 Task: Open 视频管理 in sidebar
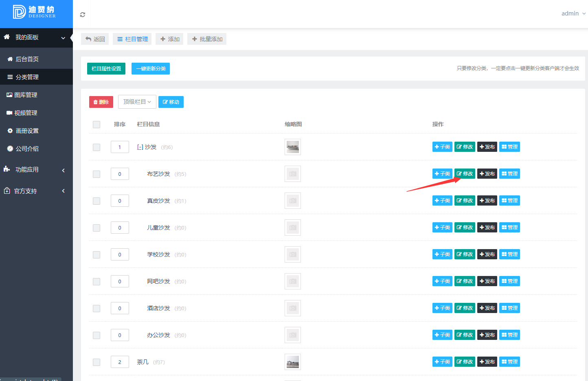point(36,113)
